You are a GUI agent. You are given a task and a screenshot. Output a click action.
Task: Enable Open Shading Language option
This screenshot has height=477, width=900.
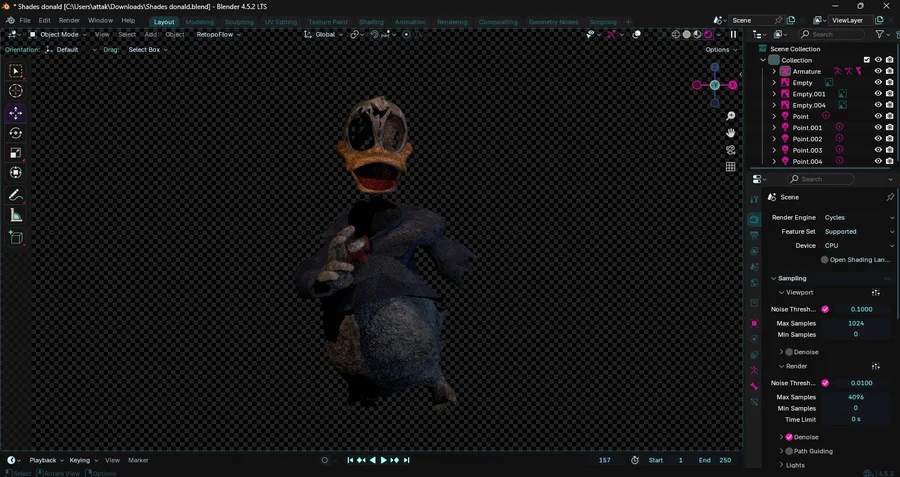click(825, 259)
